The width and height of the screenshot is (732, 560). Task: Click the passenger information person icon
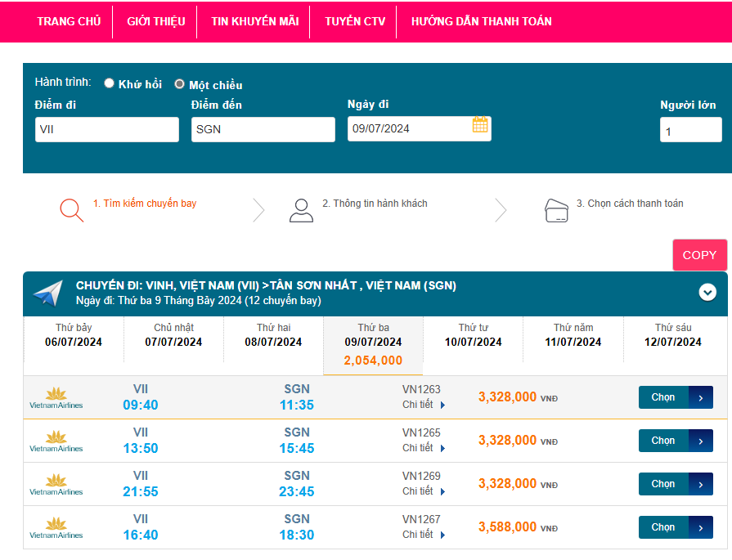coord(301,210)
